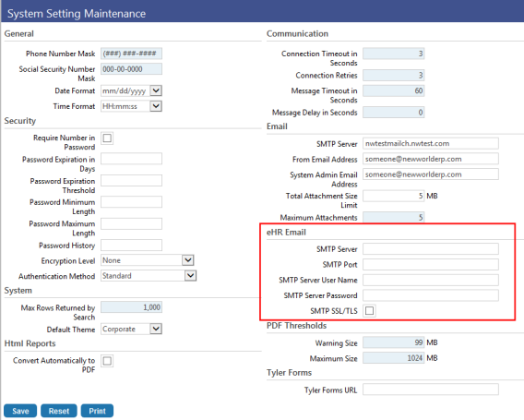Image resolution: width=524 pixels, height=420 pixels.
Task: Toggle the SMTP SSL/TLS checkbox
Action: click(369, 311)
